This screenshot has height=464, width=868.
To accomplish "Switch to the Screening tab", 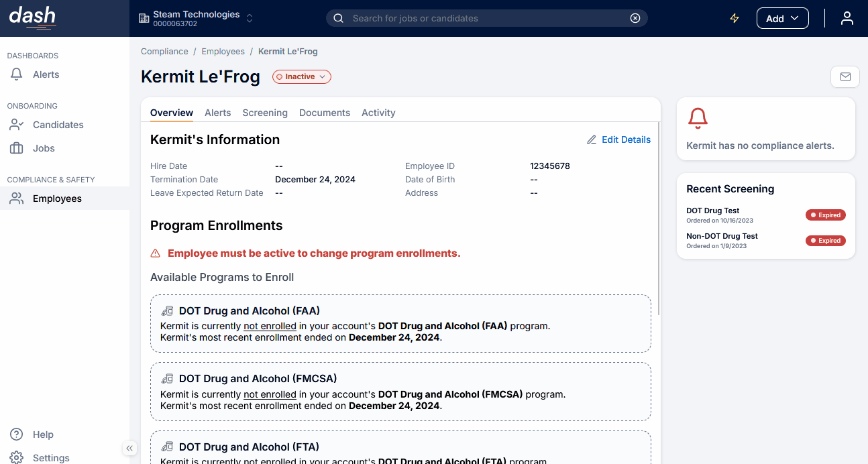I will pyautogui.click(x=265, y=113).
